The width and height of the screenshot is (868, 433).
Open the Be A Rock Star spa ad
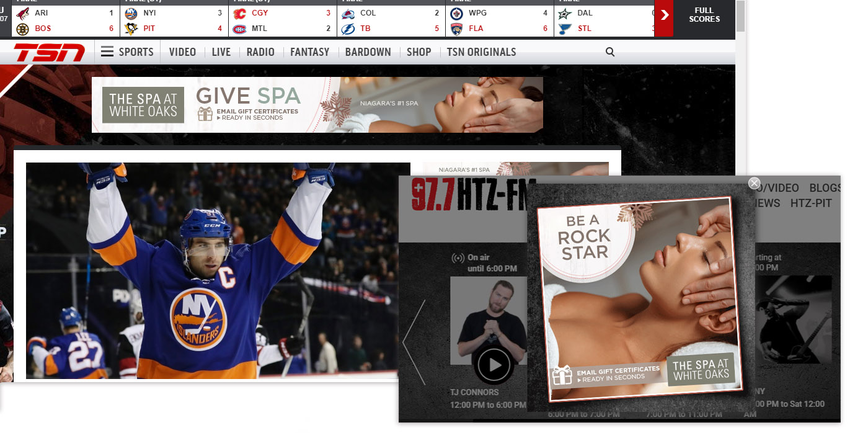tap(640, 299)
